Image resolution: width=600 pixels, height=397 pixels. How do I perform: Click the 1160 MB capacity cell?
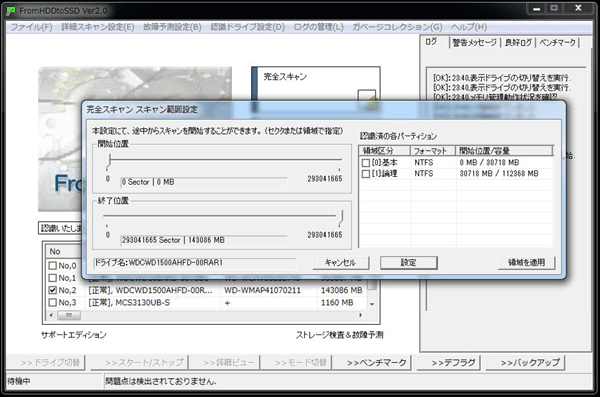pyautogui.click(x=337, y=302)
